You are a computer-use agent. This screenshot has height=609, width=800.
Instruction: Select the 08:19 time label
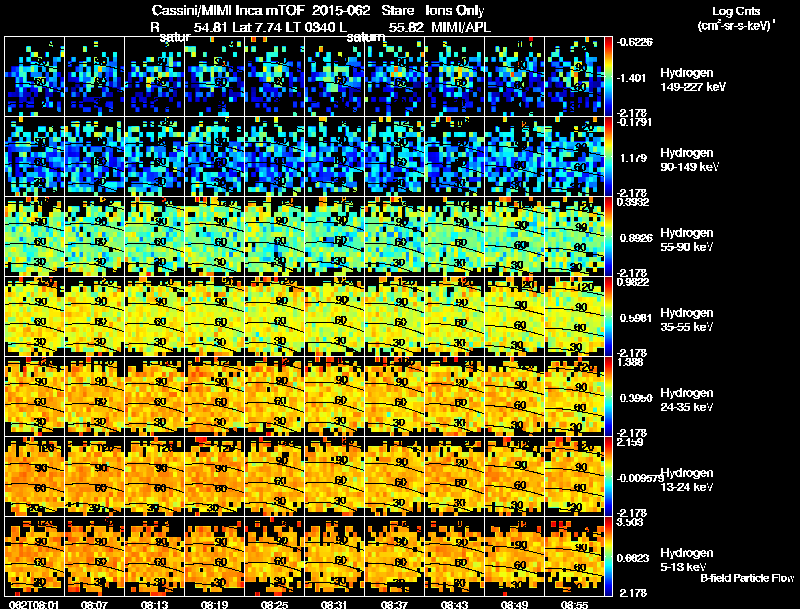(x=214, y=604)
